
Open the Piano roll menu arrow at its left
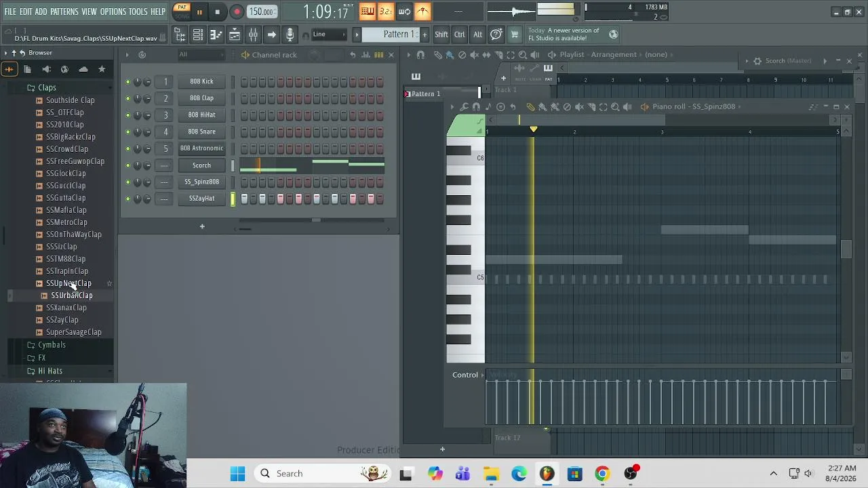click(452, 106)
